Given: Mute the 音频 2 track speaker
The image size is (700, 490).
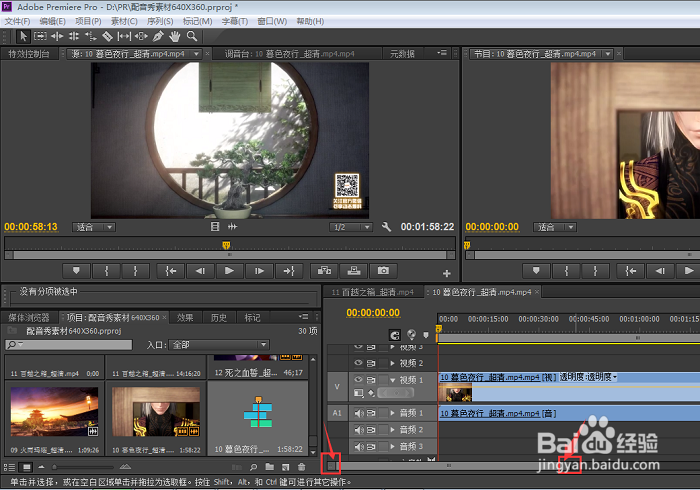Looking at the screenshot, I should click(359, 430).
